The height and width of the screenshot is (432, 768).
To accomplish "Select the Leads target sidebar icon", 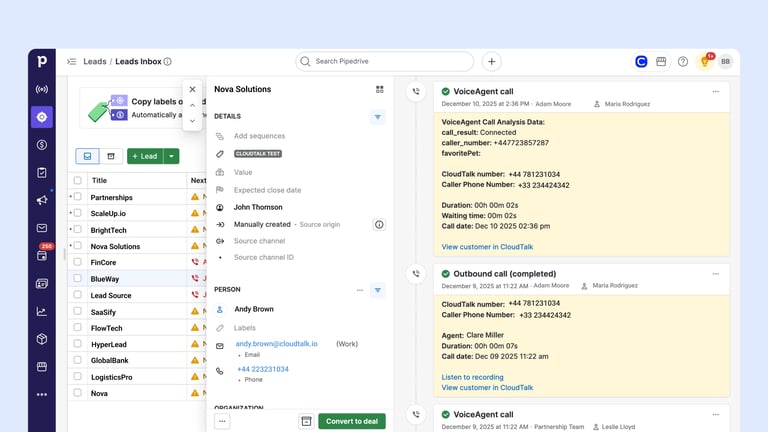I will click(42, 117).
